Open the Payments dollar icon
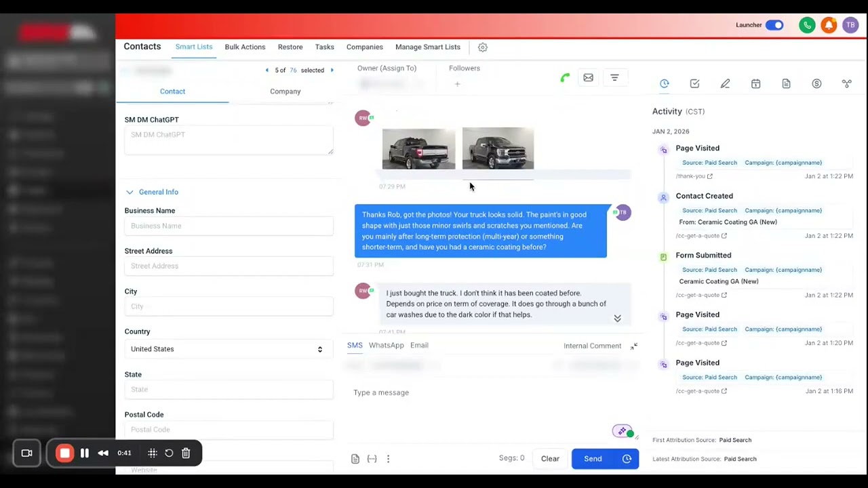This screenshot has height=488, width=868. 816,83
